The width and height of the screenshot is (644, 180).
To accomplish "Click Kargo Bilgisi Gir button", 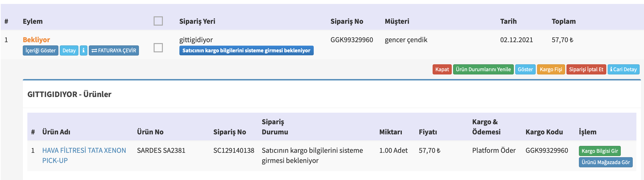I will pos(600,151).
